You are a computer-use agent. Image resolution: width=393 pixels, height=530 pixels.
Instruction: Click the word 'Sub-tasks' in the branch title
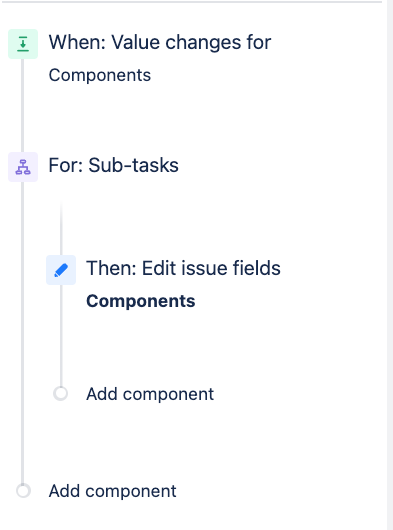(x=133, y=165)
